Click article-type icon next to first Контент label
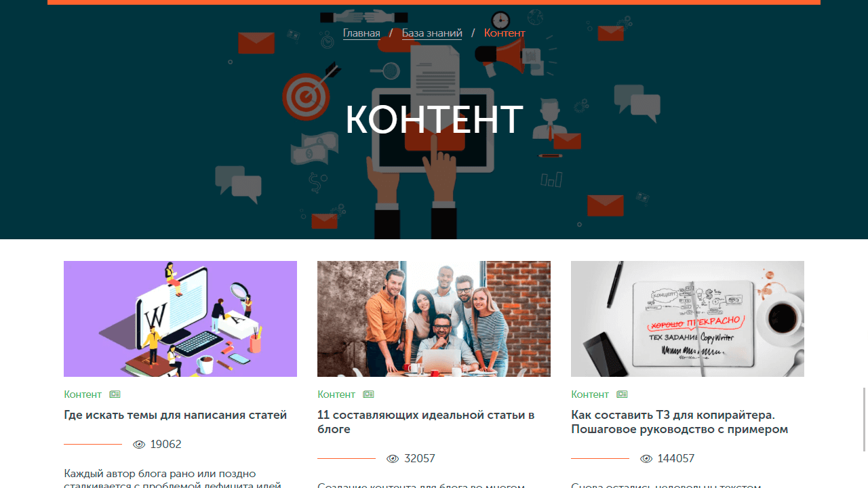Viewport: 868px width, 488px height. click(x=115, y=394)
